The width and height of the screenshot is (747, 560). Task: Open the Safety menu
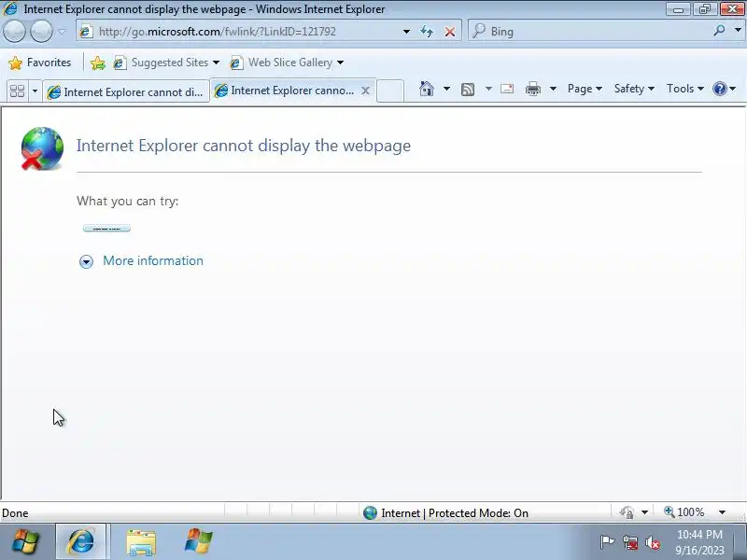click(634, 89)
